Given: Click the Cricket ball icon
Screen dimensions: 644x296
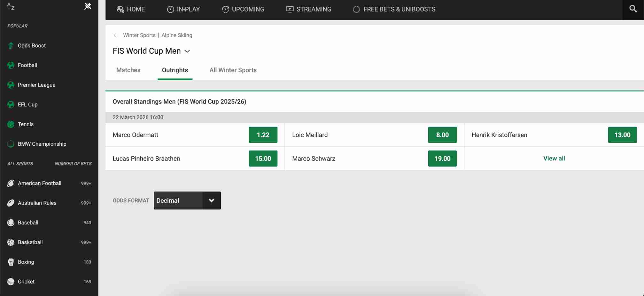Looking at the screenshot, I should pos(11,282).
